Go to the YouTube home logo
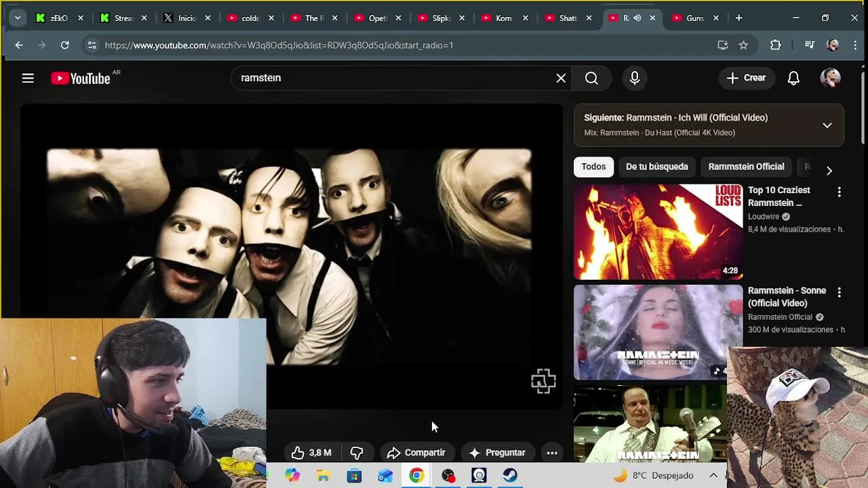This screenshot has height=488, width=868. tap(80, 79)
